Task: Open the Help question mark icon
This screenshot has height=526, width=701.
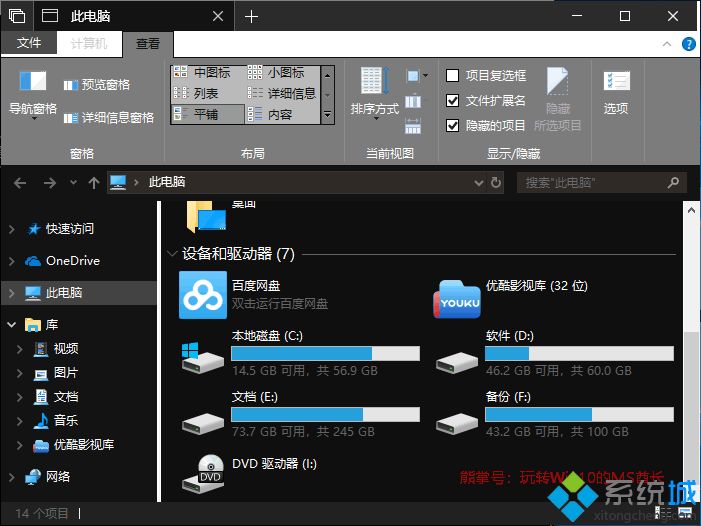Action: click(x=688, y=44)
